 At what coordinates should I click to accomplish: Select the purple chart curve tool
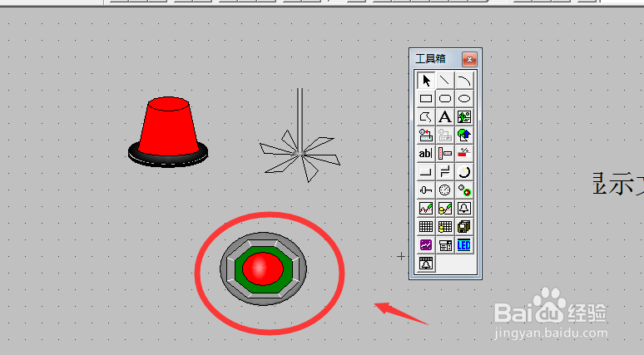pos(426,245)
